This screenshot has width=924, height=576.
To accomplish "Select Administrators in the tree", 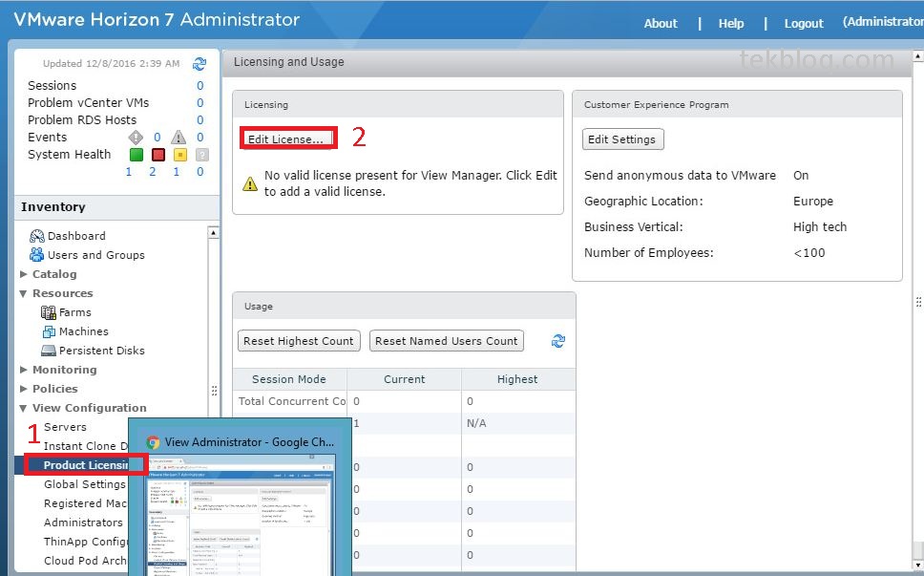I will [x=83, y=523].
